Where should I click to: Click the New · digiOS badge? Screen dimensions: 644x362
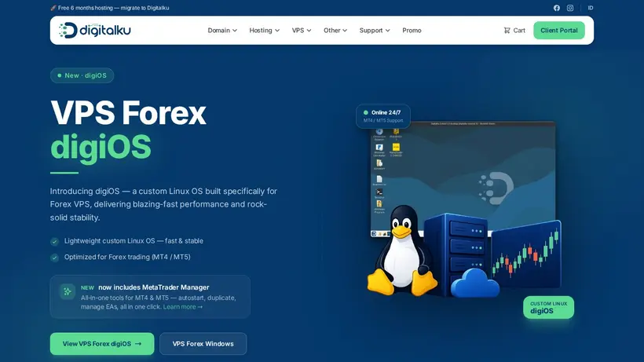point(82,75)
